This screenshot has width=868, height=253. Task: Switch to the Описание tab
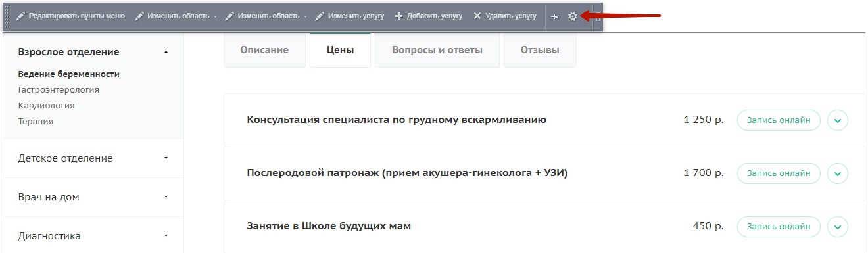pyautogui.click(x=264, y=50)
